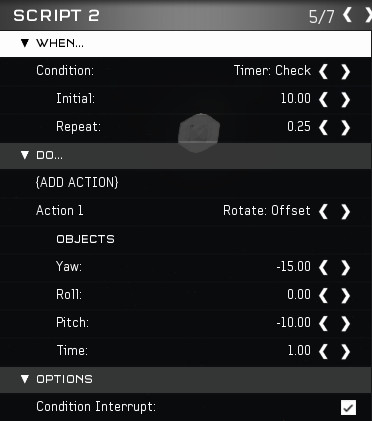Toggle the Condition Interrupt checkbox
Screen dimensions: 372x421
pos(348,407)
